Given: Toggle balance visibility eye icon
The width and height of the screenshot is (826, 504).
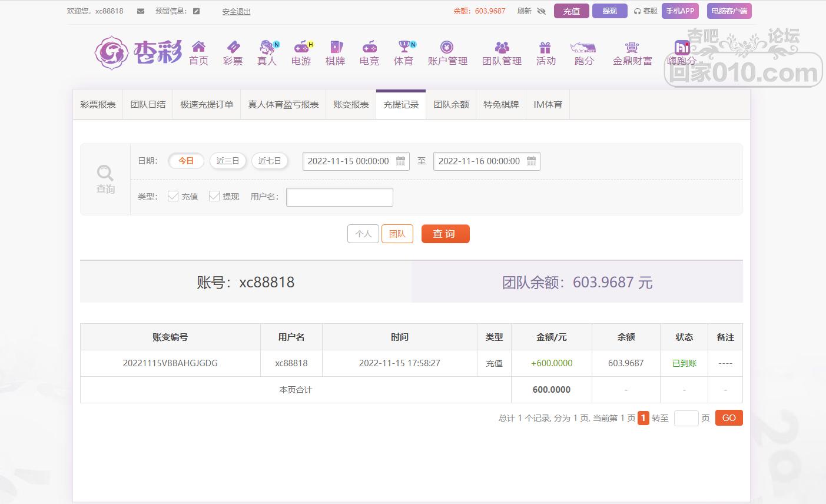Looking at the screenshot, I should pyautogui.click(x=542, y=11).
